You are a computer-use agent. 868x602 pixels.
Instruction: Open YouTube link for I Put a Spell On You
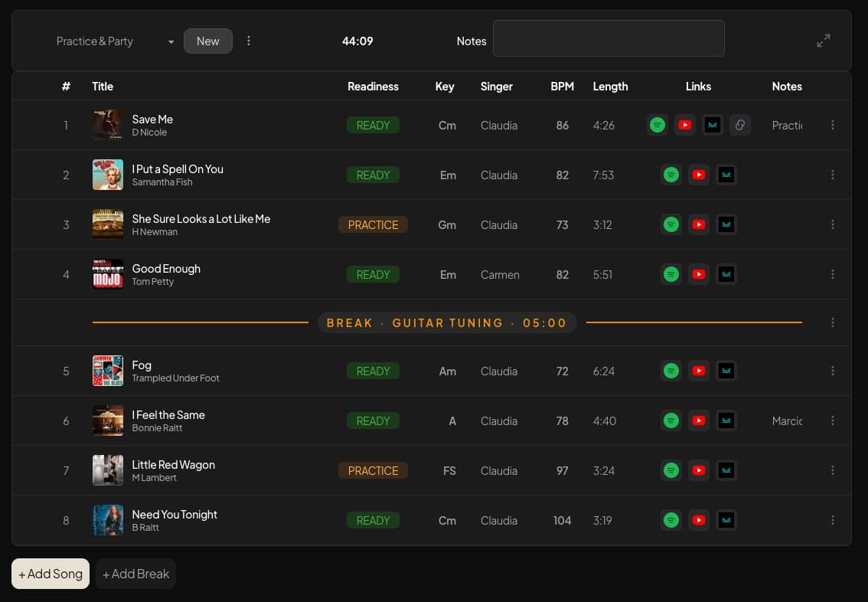pyautogui.click(x=698, y=175)
